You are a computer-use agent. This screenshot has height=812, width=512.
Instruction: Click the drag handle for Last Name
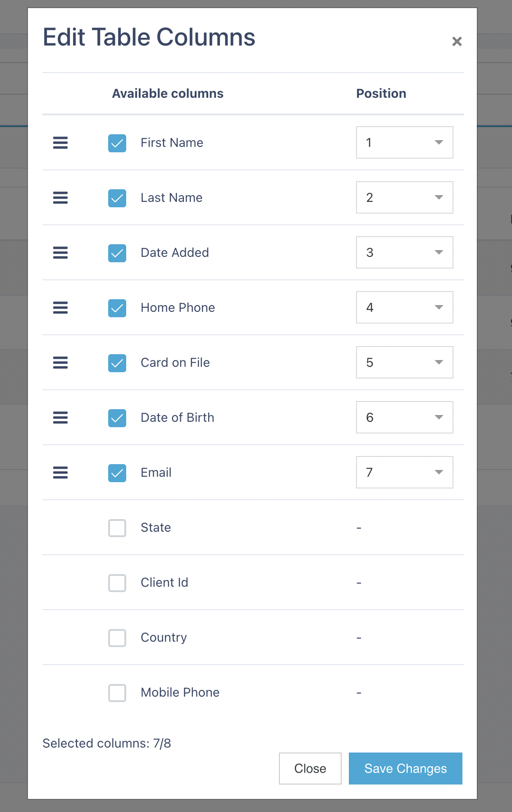pos(60,198)
